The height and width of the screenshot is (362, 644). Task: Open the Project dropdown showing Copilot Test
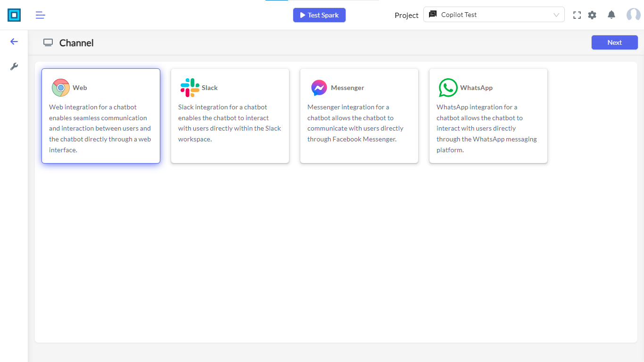[x=494, y=15]
